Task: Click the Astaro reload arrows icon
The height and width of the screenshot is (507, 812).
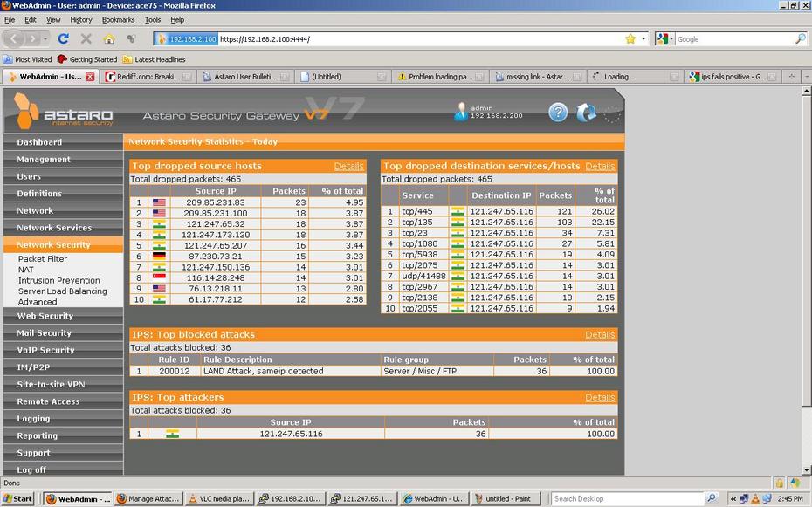Action: click(586, 113)
